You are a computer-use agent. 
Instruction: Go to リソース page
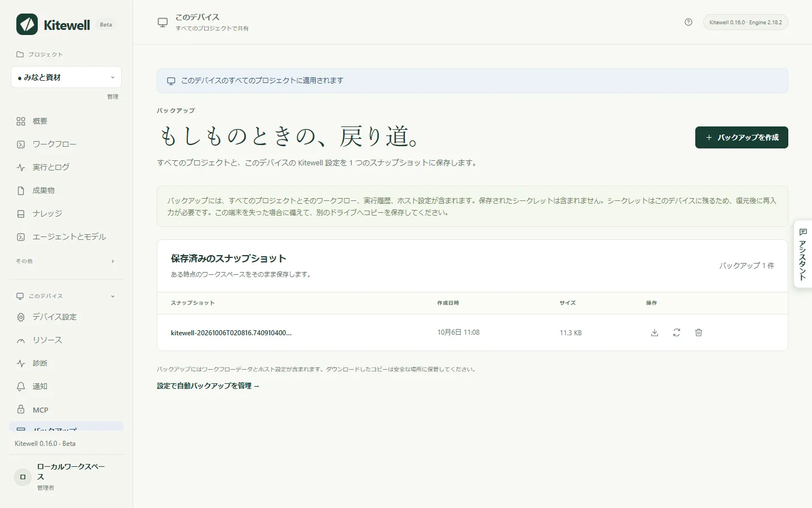[x=67, y=340]
